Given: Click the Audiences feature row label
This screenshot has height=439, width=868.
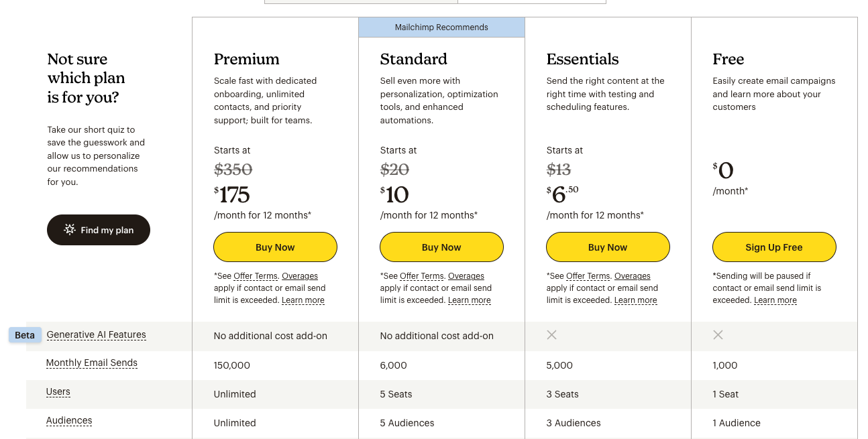Looking at the screenshot, I should coord(69,421).
